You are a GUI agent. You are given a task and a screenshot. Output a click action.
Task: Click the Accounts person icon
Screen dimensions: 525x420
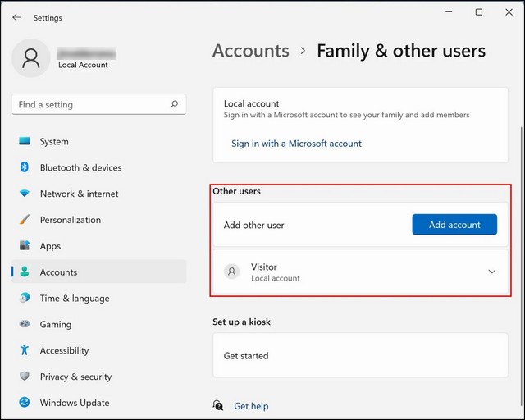point(25,272)
